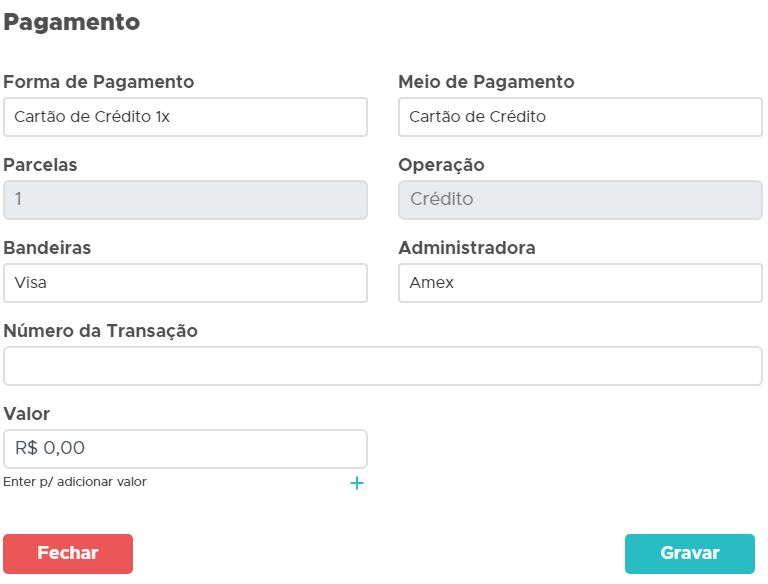Image resolution: width=768 pixels, height=584 pixels.
Task: Click the Operação label
Action: click(x=441, y=165)
